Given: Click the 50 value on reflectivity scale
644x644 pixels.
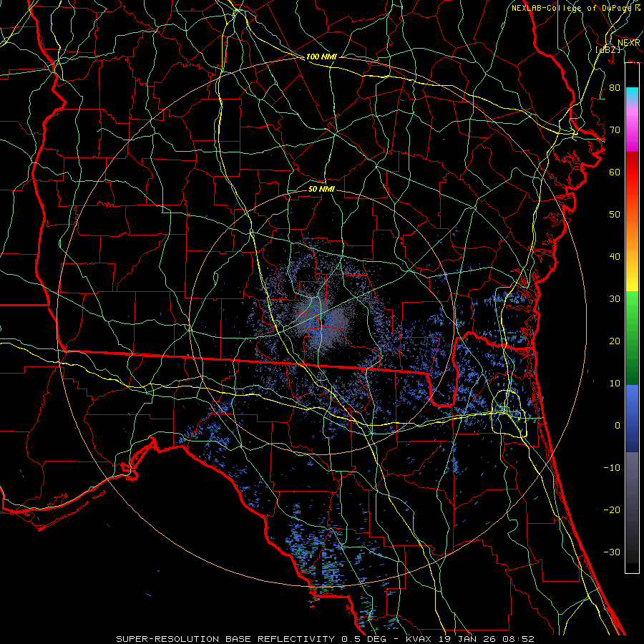Looking at the screenshot, I should pyautogui.click(x=615, y=215).
